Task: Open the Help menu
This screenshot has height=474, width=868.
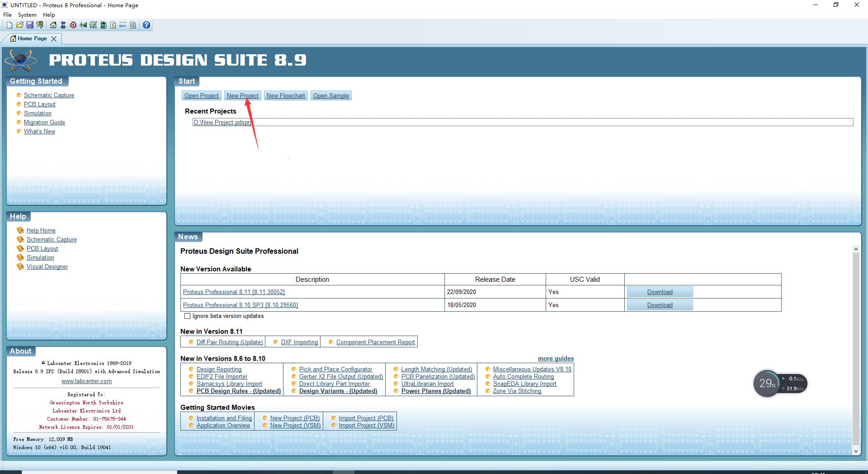Action: coord(49,15)
